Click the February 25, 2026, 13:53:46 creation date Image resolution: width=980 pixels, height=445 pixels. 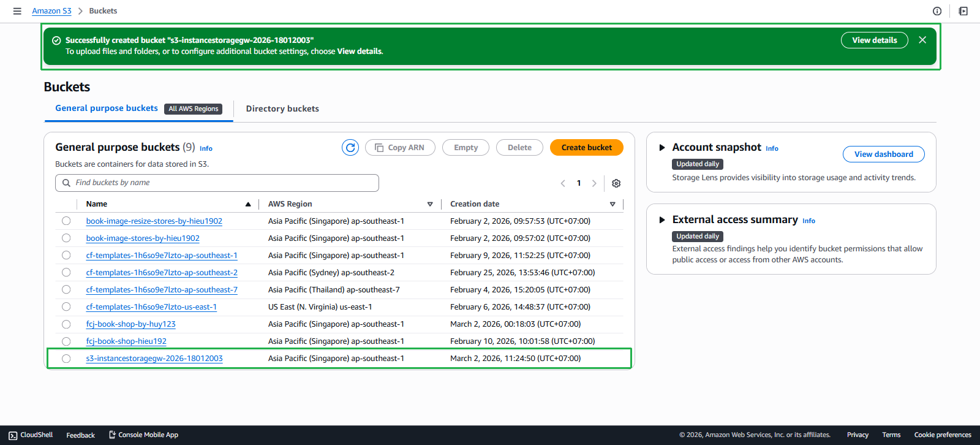[522, 273]
